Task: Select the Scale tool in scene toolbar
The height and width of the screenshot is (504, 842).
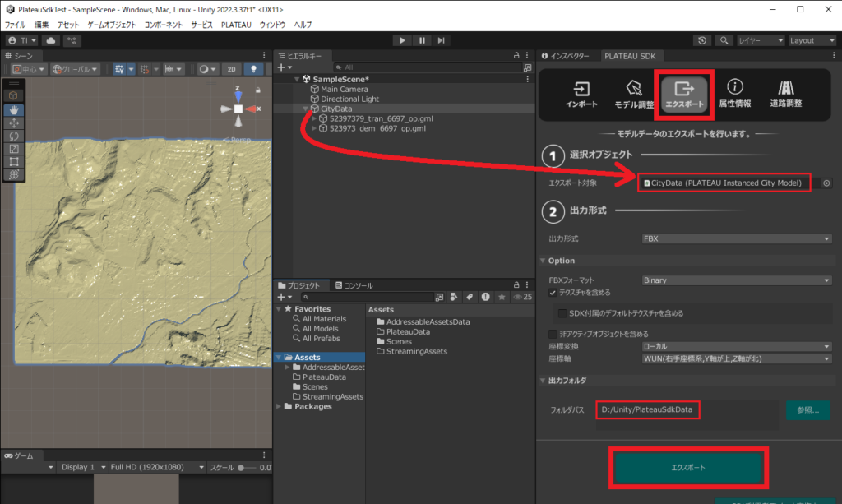Action: (14, 149)
